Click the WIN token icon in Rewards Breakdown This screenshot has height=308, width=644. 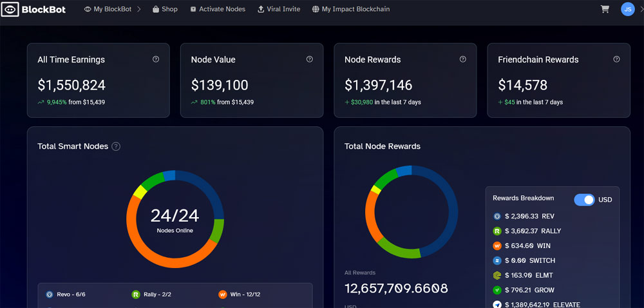(x=497, y=245)
